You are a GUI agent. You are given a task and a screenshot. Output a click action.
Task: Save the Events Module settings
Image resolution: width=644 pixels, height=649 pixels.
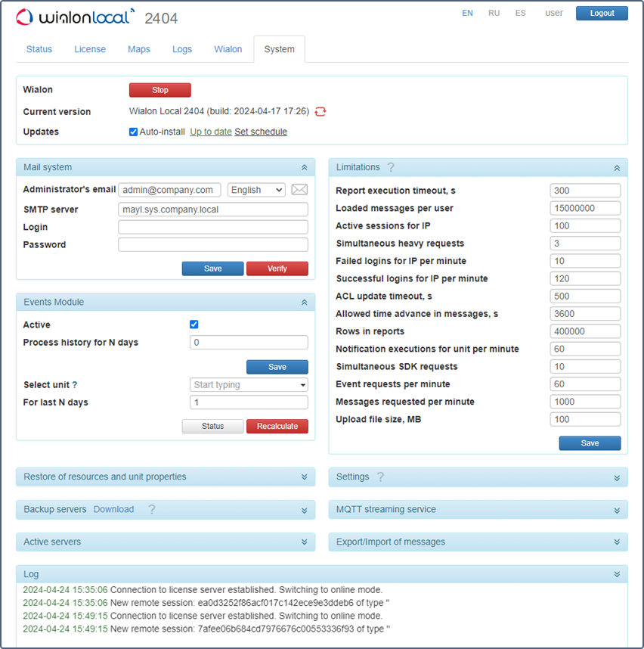[x=277, y=367]
